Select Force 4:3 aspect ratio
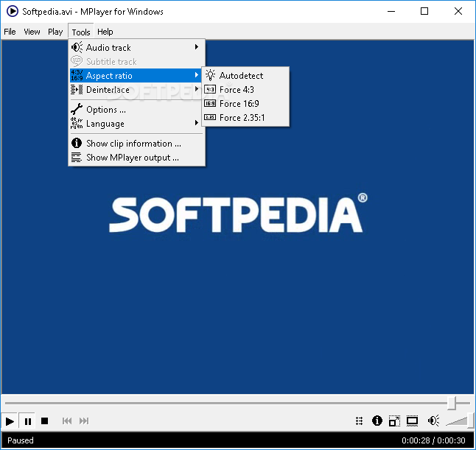476x450 pixels. pos(245,90)
